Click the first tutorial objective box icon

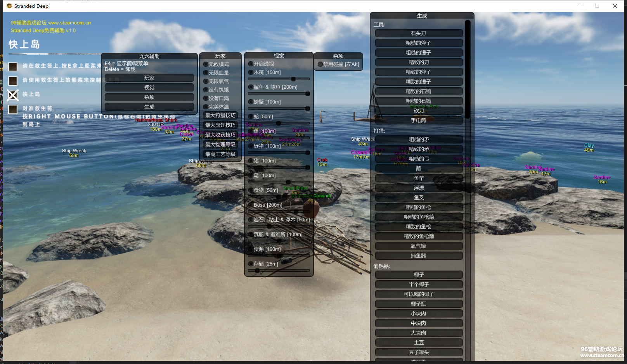(13, 67)
